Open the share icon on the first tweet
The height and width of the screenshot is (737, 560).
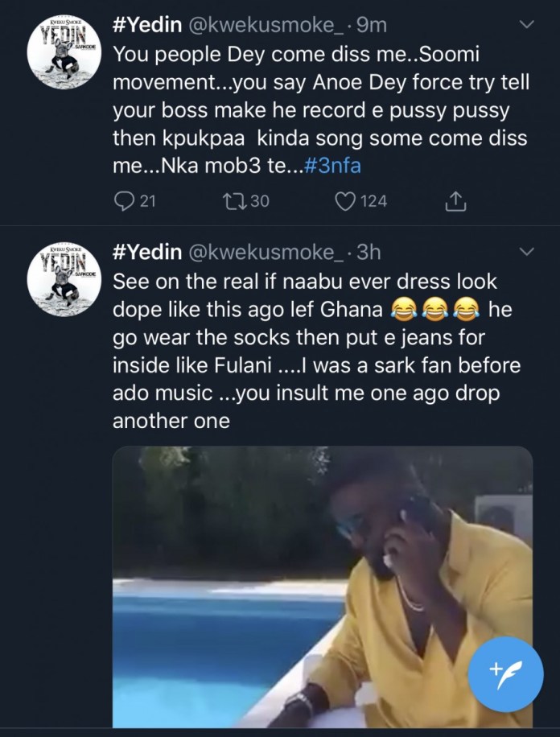point(454,200)
